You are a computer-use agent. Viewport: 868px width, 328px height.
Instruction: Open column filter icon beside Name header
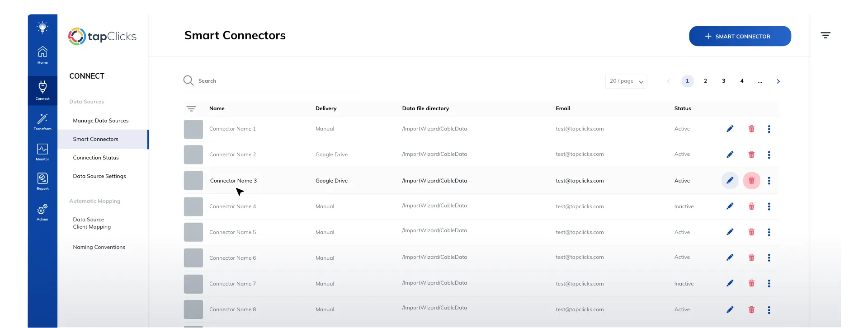191,109
